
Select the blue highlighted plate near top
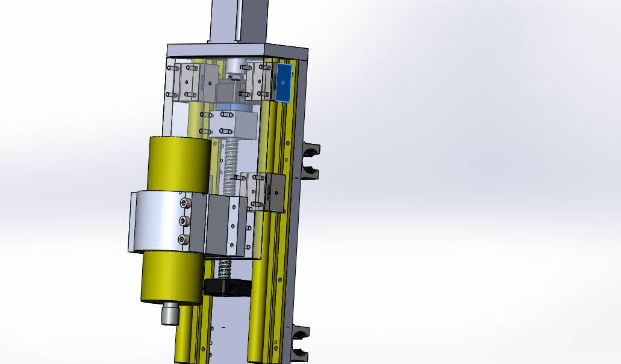(284, 82)
